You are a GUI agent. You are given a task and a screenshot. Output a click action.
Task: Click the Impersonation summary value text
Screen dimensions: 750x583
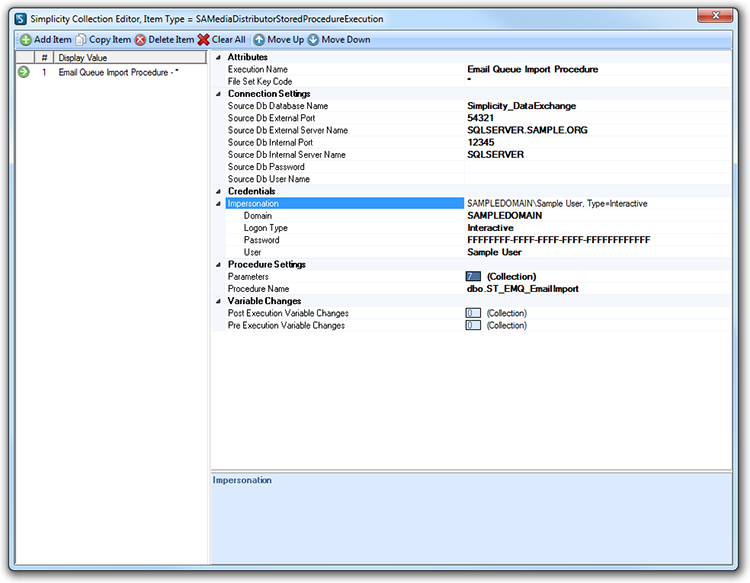click(x=557, y=204)
